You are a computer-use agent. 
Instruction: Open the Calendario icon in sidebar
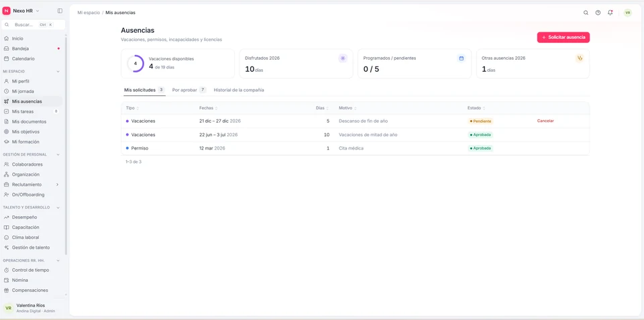point(6,59)
